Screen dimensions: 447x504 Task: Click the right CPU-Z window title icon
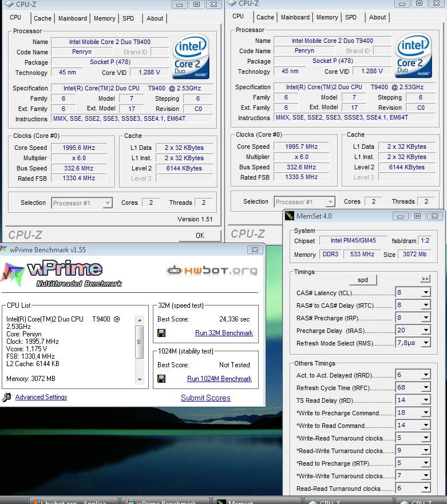click(232, 3)
